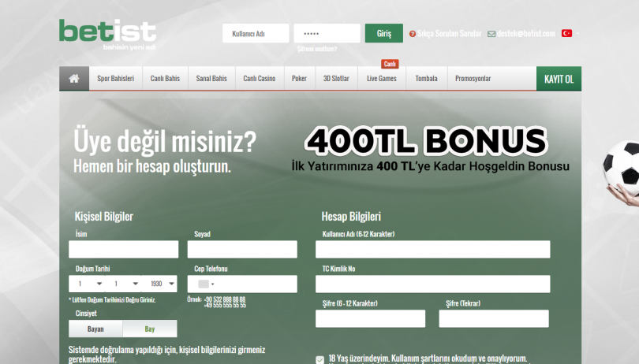Select Bay gender option

(150, 329)
